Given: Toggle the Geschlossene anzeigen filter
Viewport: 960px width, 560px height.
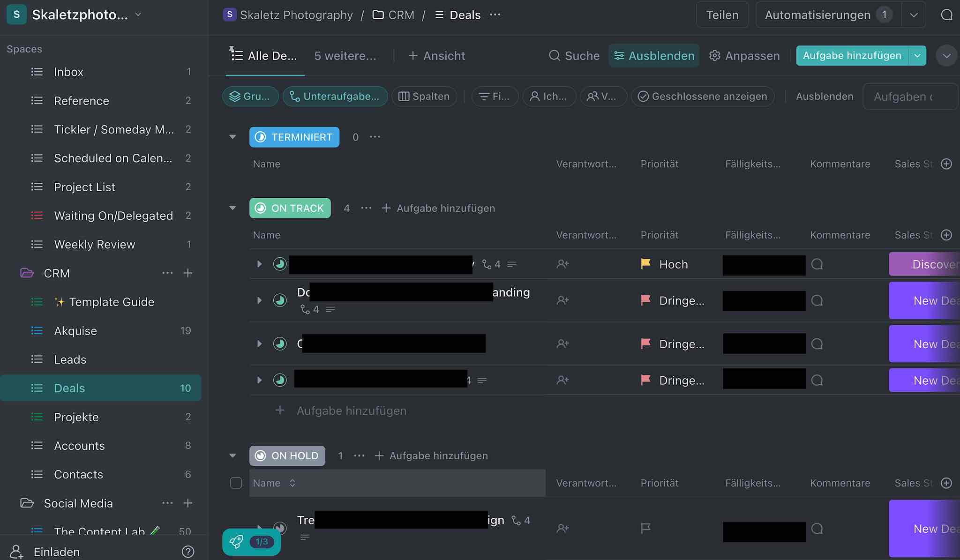Looking at the screenshot, I should pyautogui.click(x=703, y=97).
